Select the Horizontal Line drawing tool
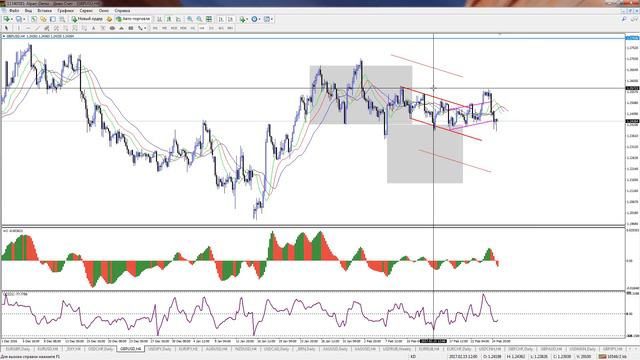The height and width of the screenshot is (360, 640). click(28, 28)
